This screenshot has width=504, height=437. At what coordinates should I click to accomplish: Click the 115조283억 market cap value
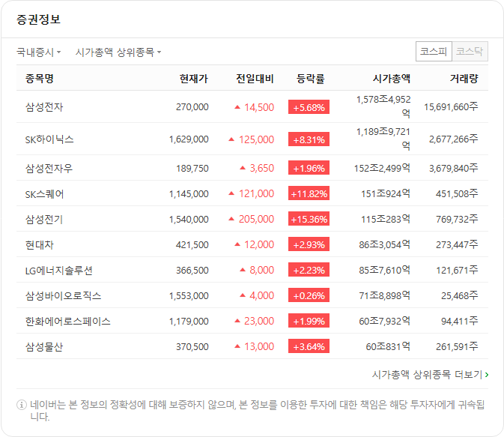tap(386, 219)
